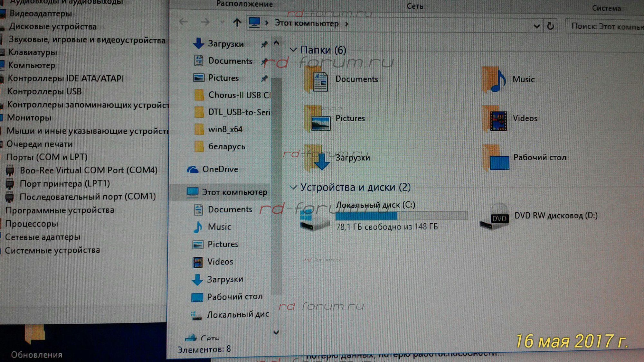Open the Documents folder icon in Folders
The width and height of the screenshot is (644, 362).
tap(316, 79)
